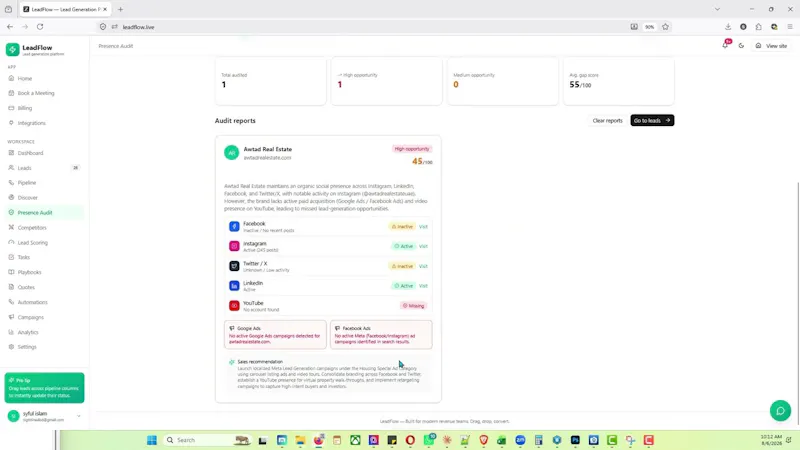The width and height of the screenshot is (800, 450).
Task: Go to Billing section
Action: coord(24,108)
